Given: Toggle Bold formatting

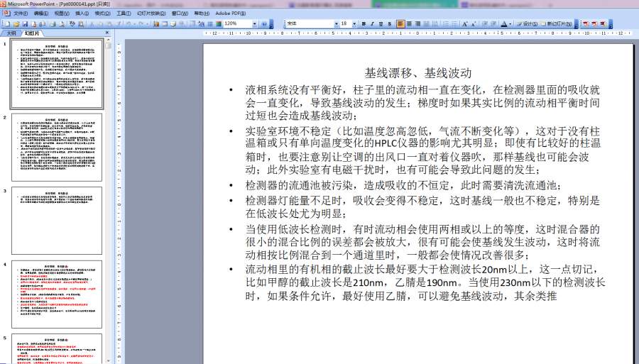Looking at the screenshot, I should click(364, 24).
